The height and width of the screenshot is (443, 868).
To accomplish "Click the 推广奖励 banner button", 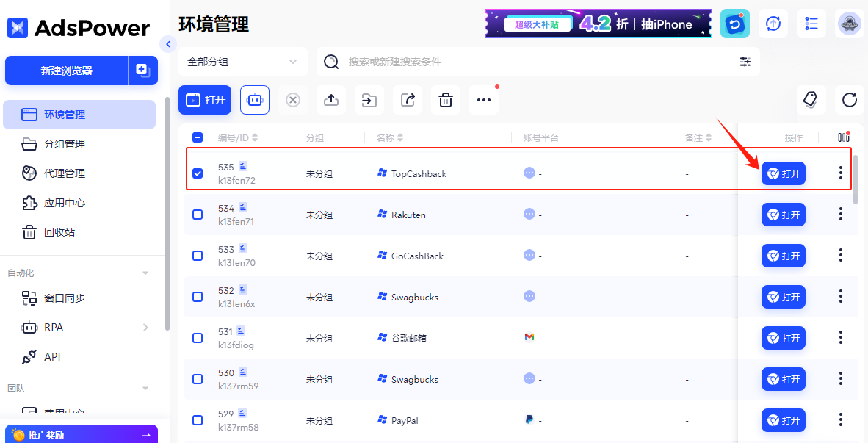I will coord(82,435).
